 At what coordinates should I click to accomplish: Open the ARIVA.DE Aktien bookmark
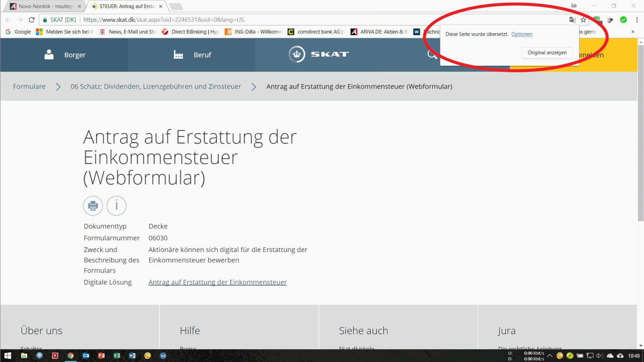[379, 32]
